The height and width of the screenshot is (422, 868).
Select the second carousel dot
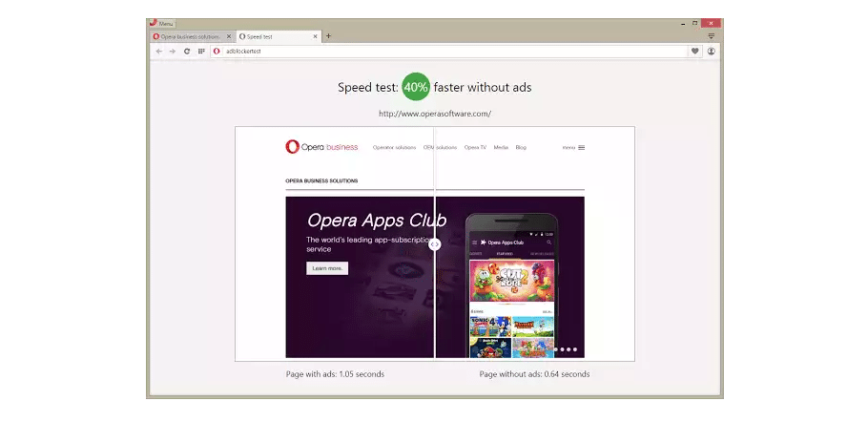[562, 349]
